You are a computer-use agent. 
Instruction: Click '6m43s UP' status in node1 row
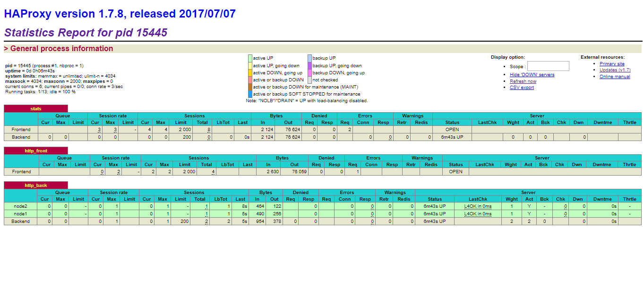click(435, 214)
